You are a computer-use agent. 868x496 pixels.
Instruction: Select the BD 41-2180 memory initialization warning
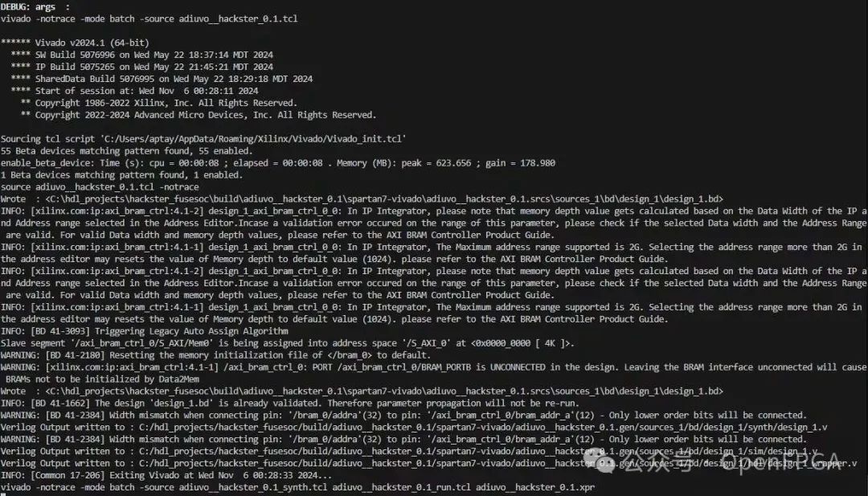[x=215, y=355]
